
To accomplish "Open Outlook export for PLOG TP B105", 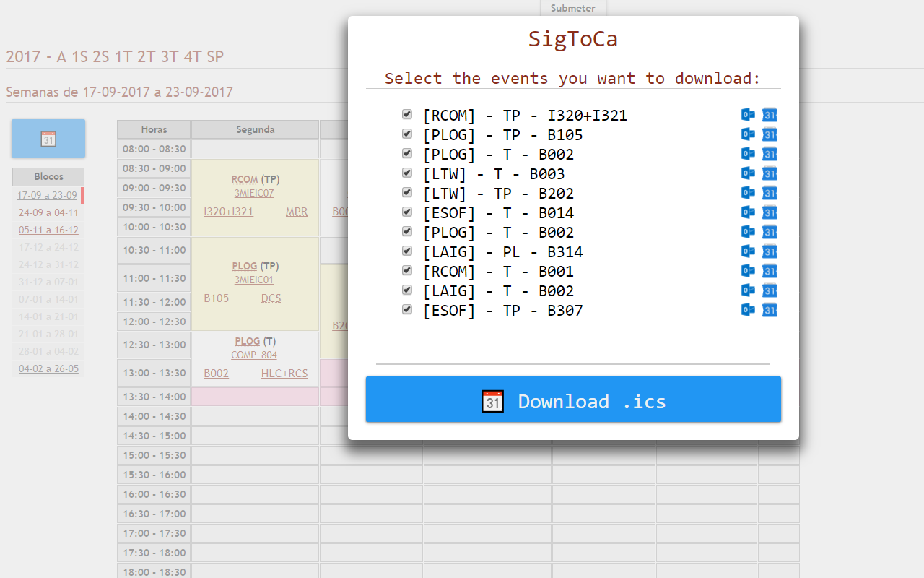I will pos(748,134).
